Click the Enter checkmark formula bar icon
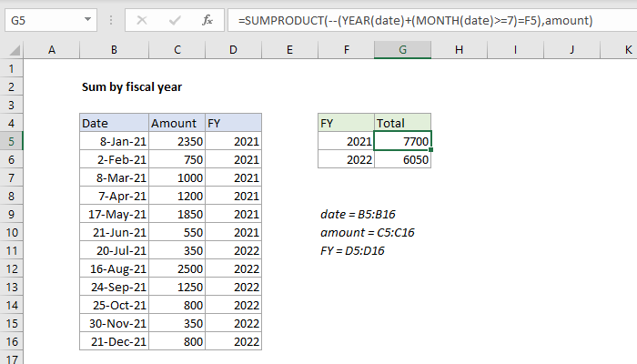Screen dimensions: 637x364 pyautogui.click(x=175, y=20)
